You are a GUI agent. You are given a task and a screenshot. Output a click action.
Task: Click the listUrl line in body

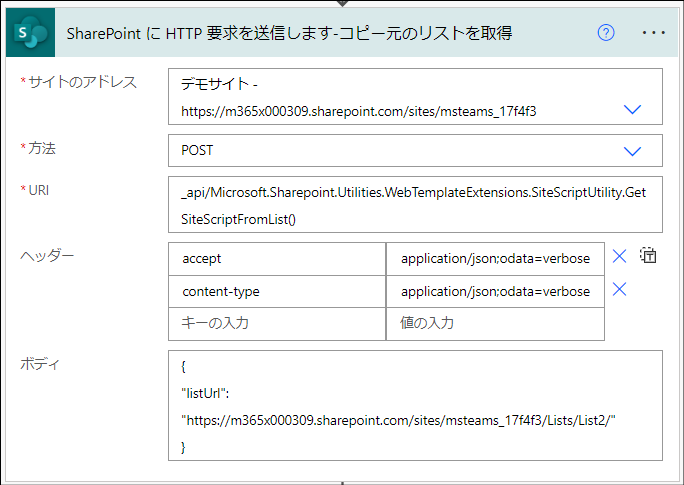[x=205, y=393]
